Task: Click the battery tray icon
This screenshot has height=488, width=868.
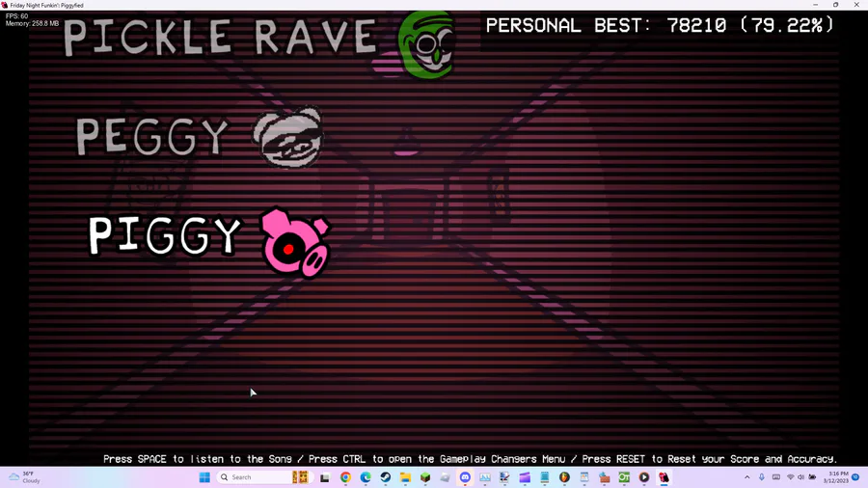Action: point(813,477)
